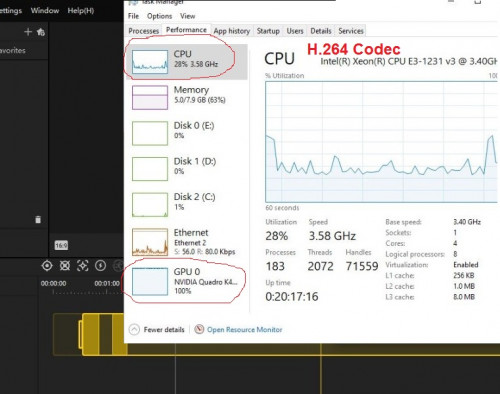Select GPU 0 NVIDIA Quadro entry
This screenshot has height=394, width=500.
(187, 282)
